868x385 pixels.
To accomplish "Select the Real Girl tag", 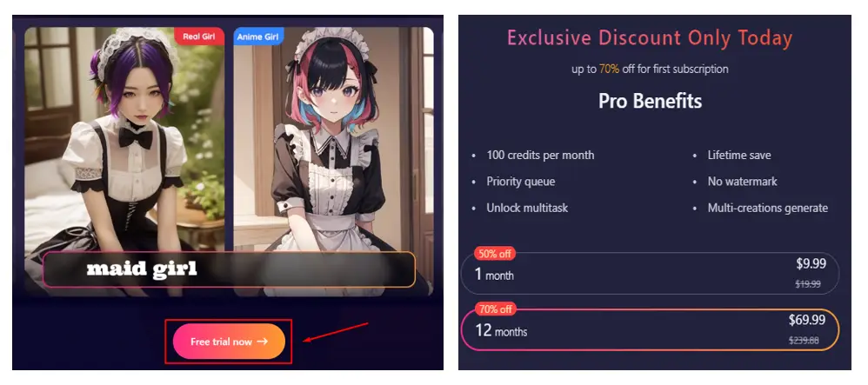I will [x=199, y=37].
